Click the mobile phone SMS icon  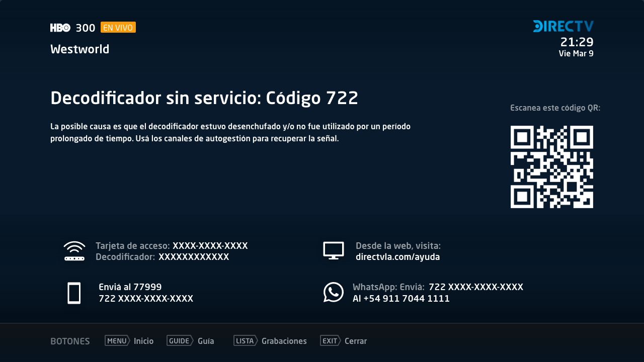(x=74, y=293)
